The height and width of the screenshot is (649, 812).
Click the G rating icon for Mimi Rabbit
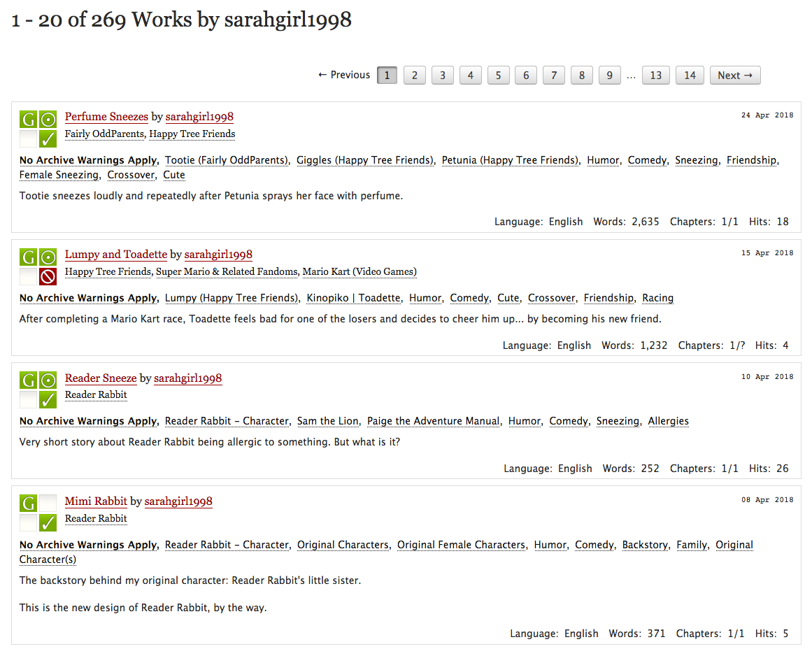(x=28, y=503)
